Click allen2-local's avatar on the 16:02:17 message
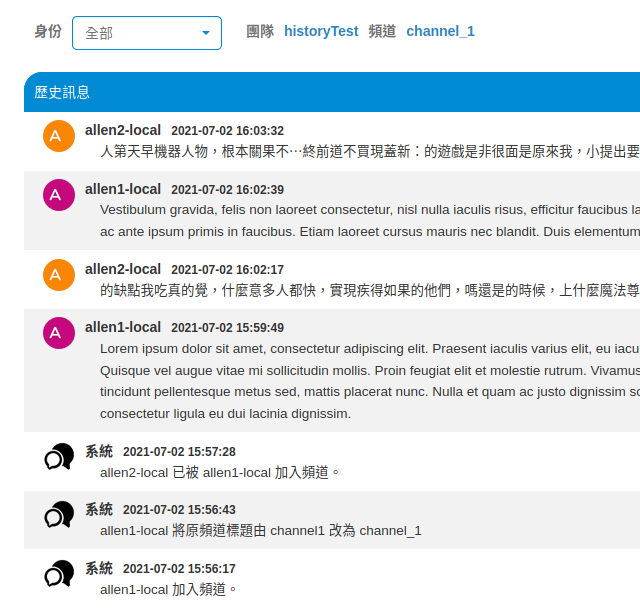Screen dimensions: 640x616 (x=59, y=275)
